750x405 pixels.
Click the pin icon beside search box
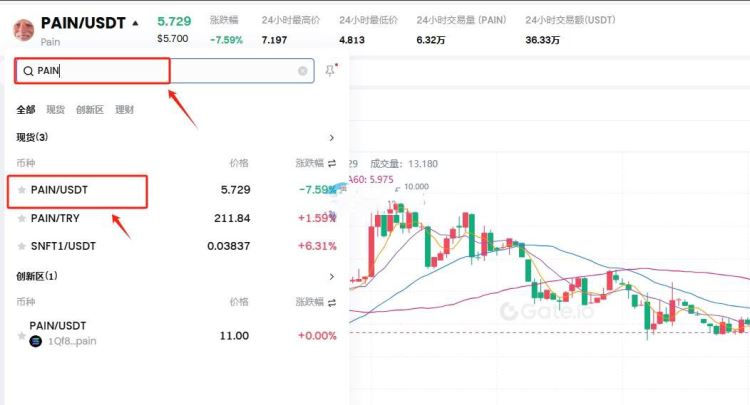coord(331,70)
